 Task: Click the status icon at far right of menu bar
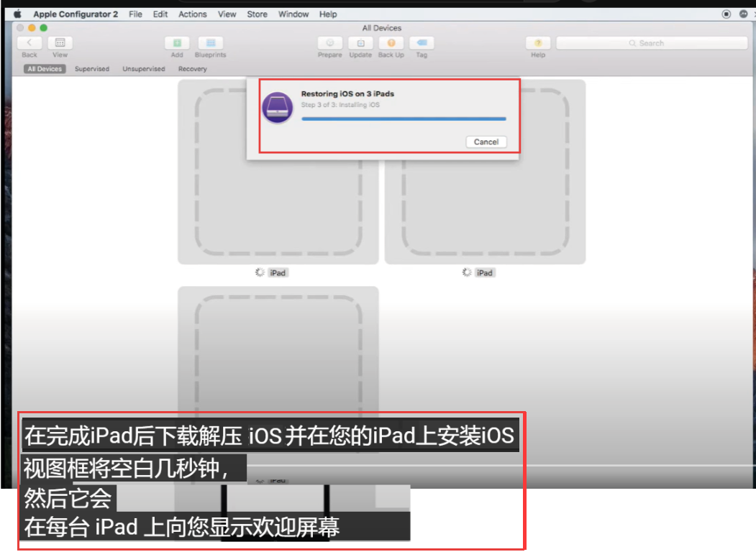point(744,14)
